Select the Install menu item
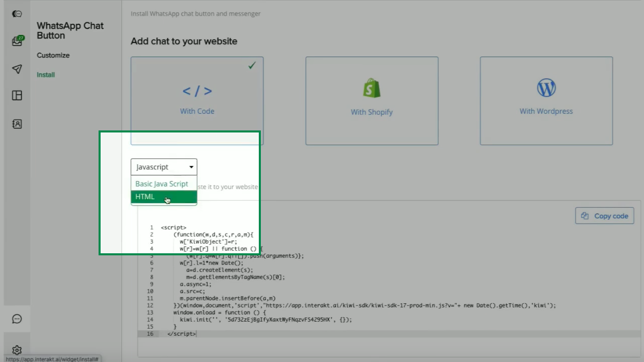Screen dimensions: 644x362 click(x=45, y=75)
